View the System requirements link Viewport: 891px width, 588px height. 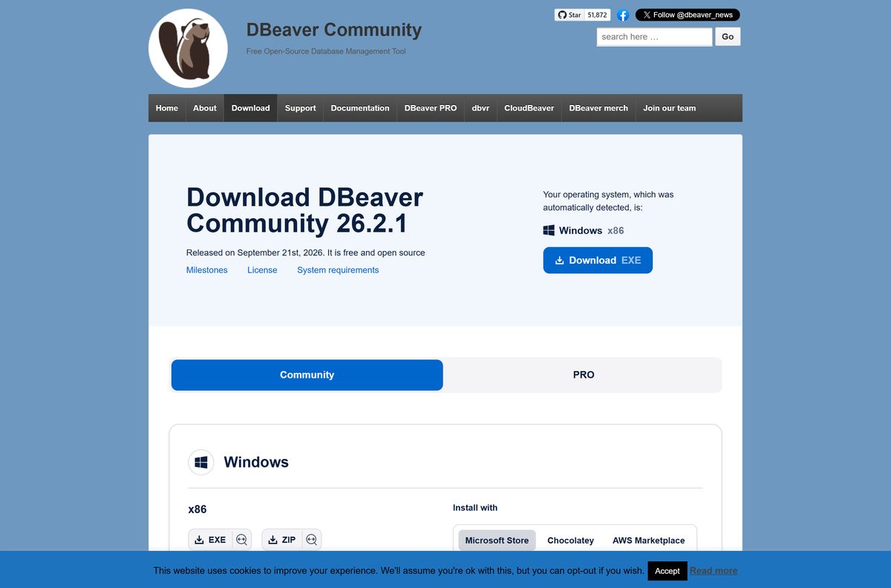pos(338,270)
